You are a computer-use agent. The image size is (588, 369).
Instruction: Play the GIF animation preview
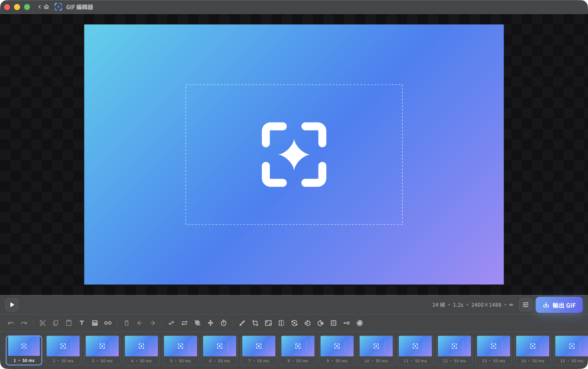12,305
